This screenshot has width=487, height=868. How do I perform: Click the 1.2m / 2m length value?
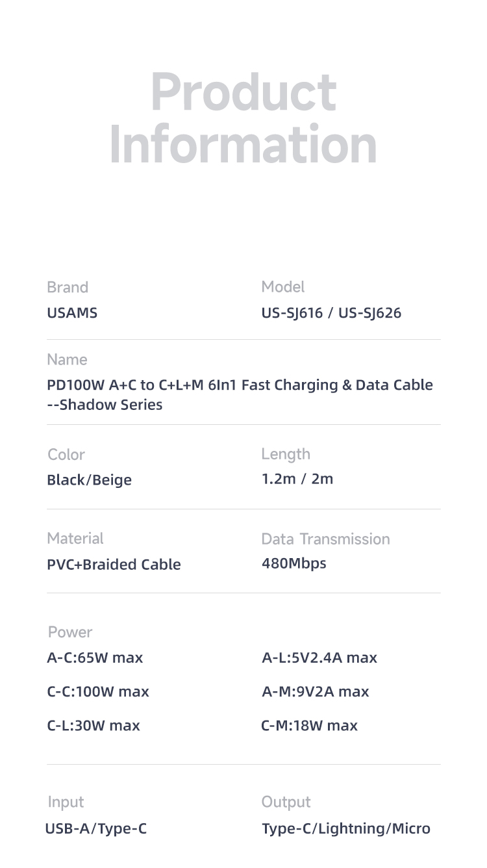pyautogui.click(x=297, y=479)
